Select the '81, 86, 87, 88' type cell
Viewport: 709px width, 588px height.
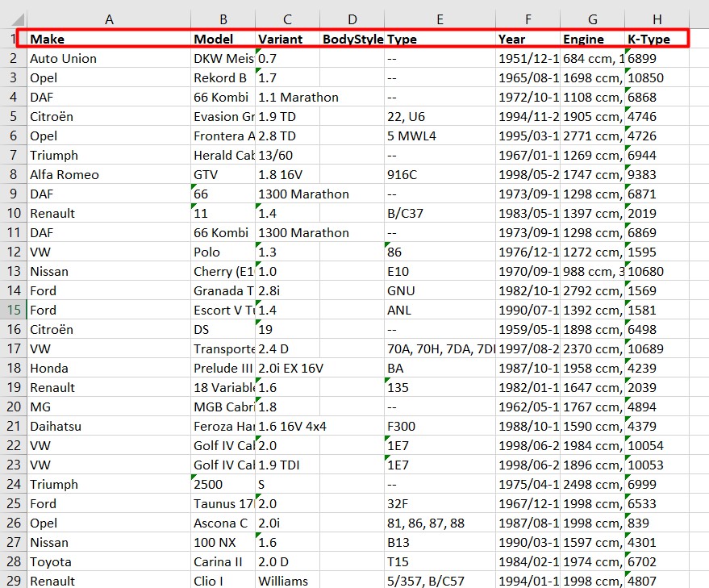(440, 523)
